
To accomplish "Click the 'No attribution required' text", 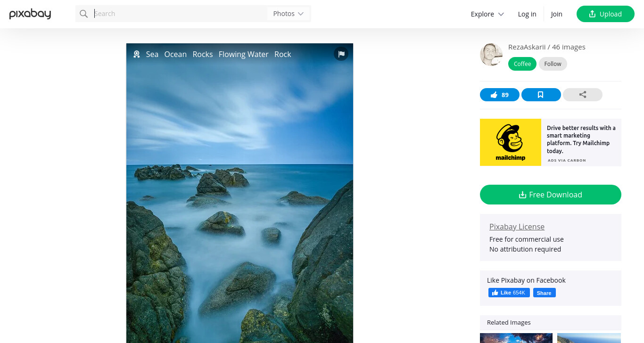I will (525, 249).
